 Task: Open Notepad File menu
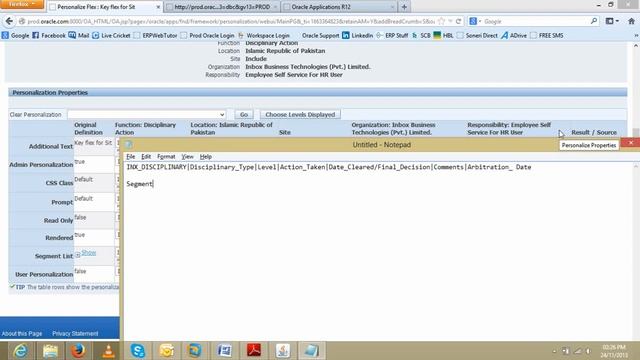click(x=131, y=157)
